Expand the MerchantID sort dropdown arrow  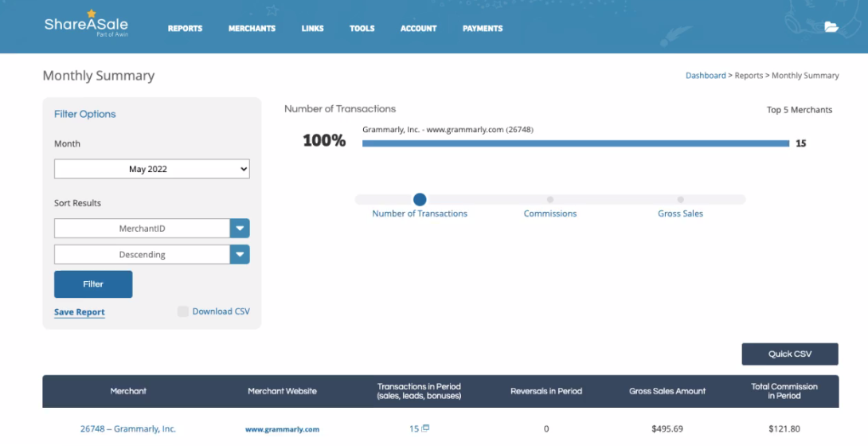pos(240,228)
